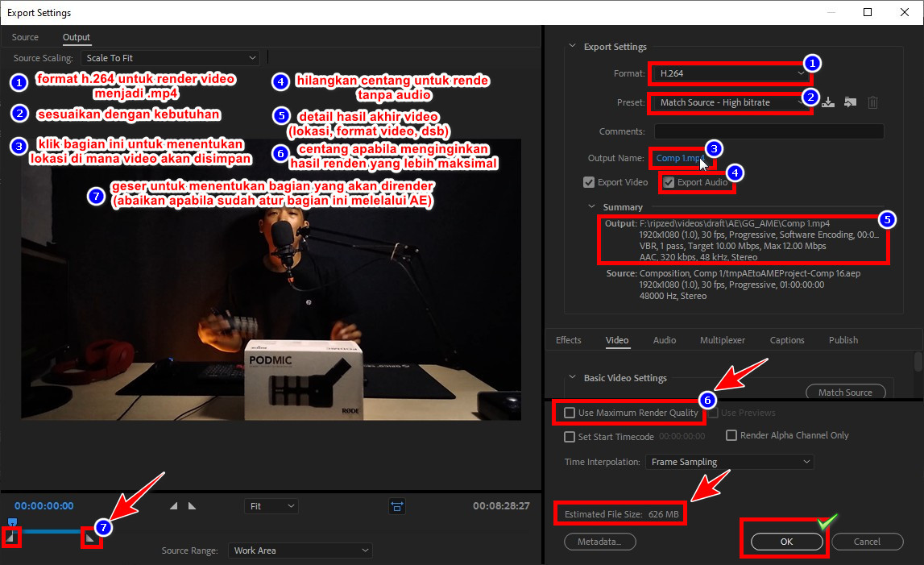This screenshot has width=924, height=565.
Task: Uncheck the Export Audio checkbox
Action: click(x=668, y=181)
